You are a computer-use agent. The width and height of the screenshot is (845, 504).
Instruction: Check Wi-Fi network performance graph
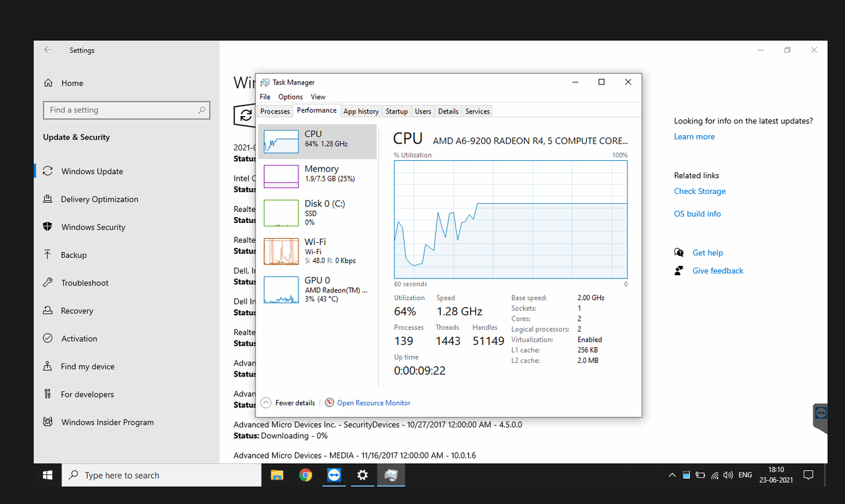(317, 251)
